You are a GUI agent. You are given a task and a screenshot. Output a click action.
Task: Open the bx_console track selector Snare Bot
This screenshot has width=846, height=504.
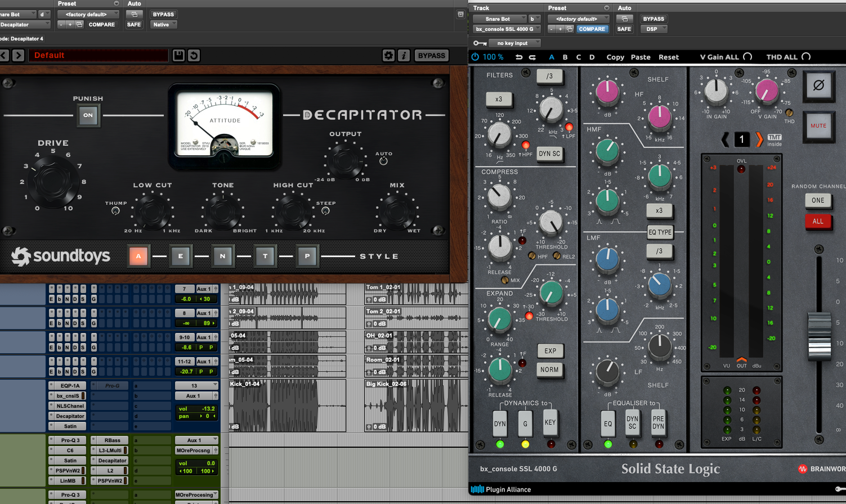click(x=500, y=19)
